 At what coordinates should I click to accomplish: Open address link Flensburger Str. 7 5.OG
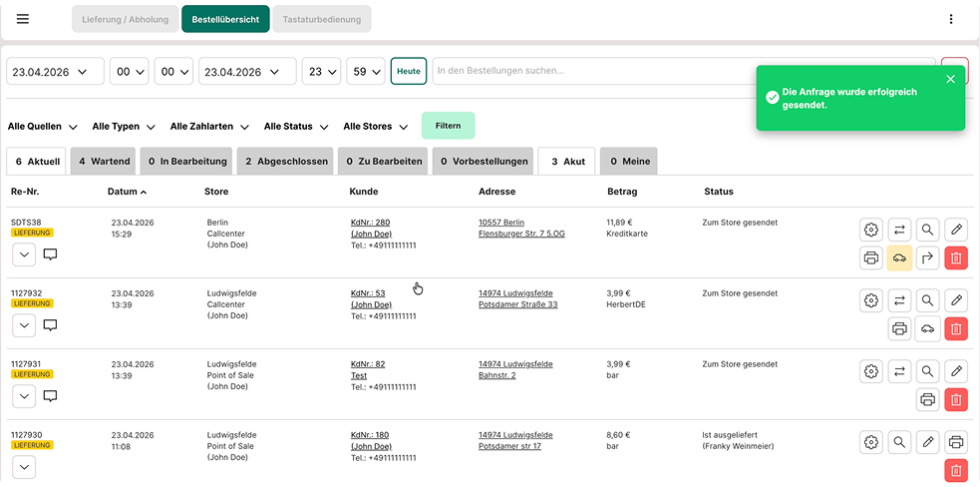point(521,234)
